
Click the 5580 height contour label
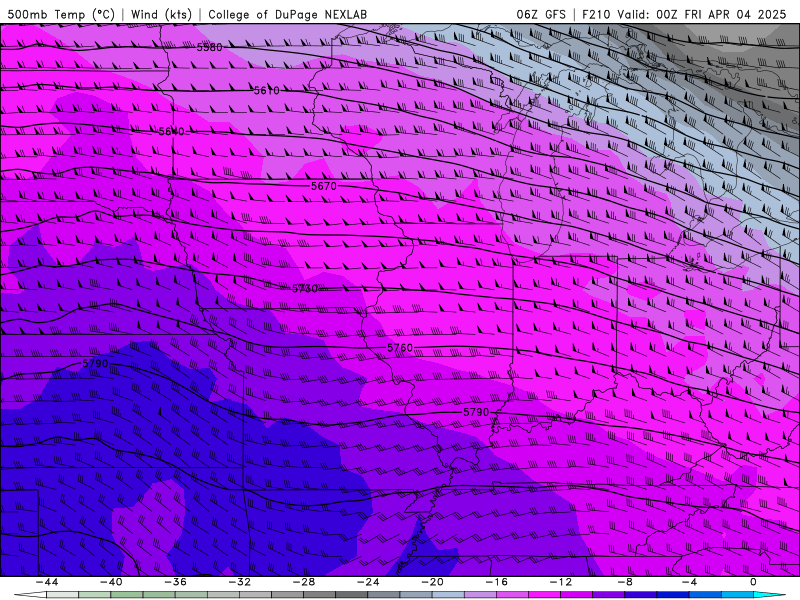pyautogui.click(x=210, y=47)
